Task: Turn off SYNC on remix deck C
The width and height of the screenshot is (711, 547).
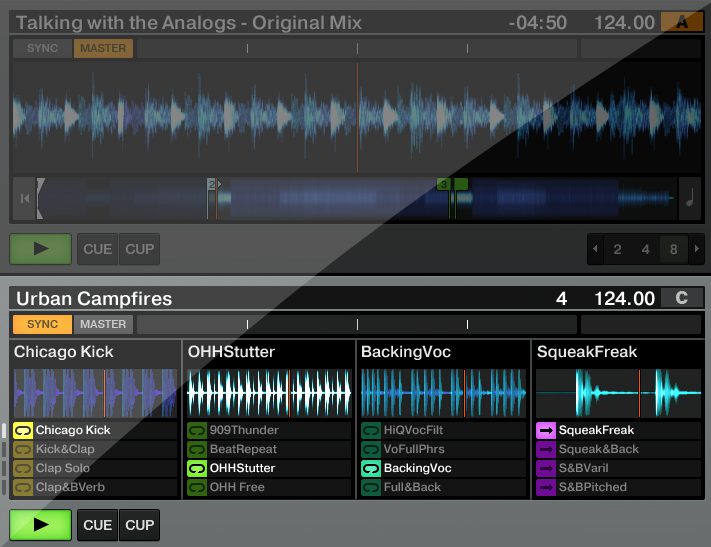Action: point(42,324)
